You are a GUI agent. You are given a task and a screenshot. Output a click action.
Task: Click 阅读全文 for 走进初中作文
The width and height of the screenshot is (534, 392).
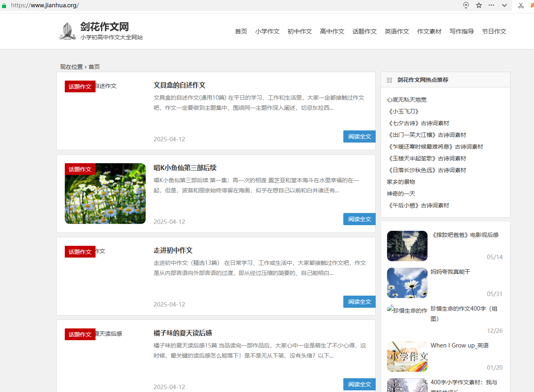pyautogui.click(x=359, y=302)
